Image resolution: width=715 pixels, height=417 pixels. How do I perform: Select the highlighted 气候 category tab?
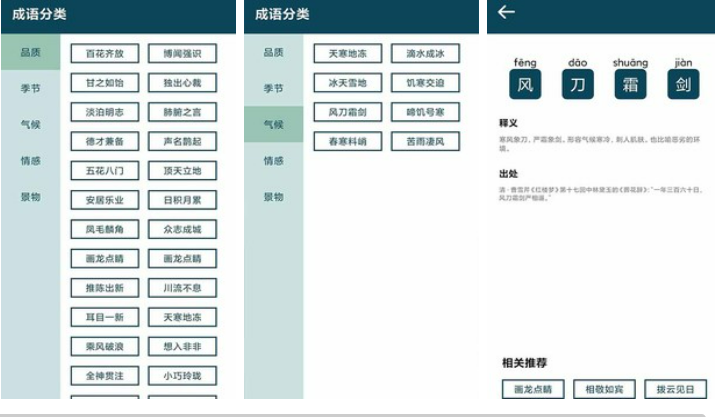273,124
